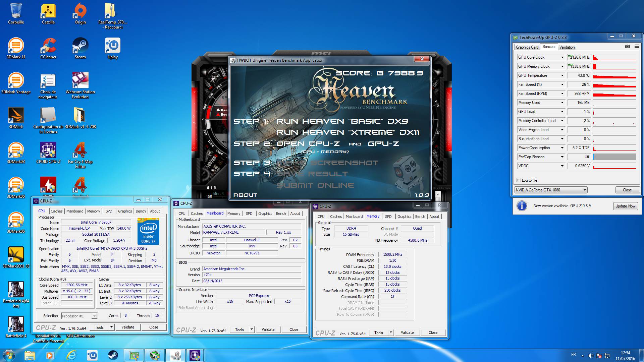
Task: Open Internet Explorer from the taskbar
Action: (x=71, y=355)
